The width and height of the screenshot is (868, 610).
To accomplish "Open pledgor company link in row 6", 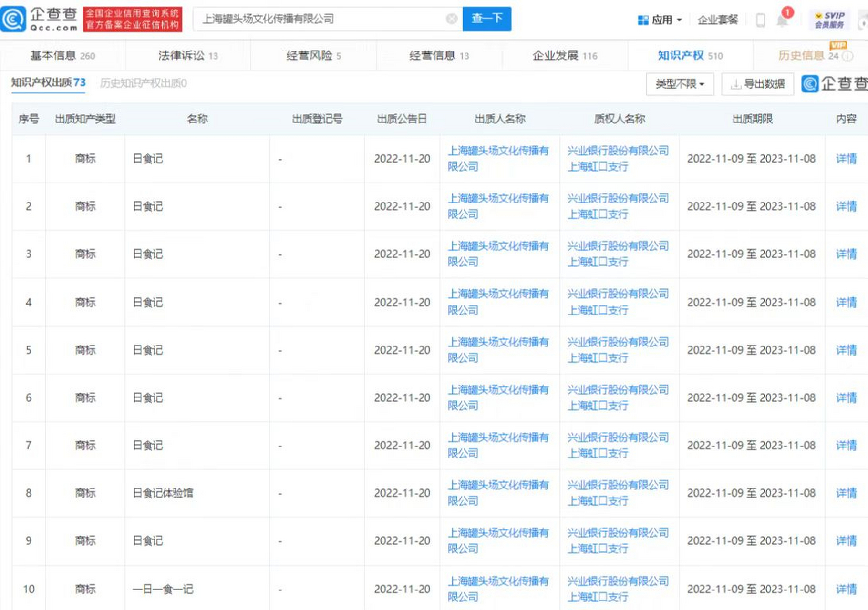I will pyautogui.click(x=498, y=397).
